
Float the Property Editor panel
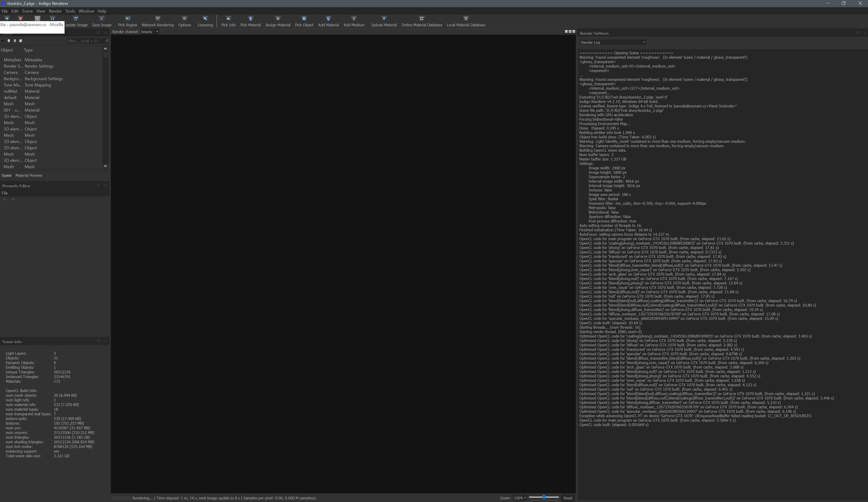(x=98, y=185)
